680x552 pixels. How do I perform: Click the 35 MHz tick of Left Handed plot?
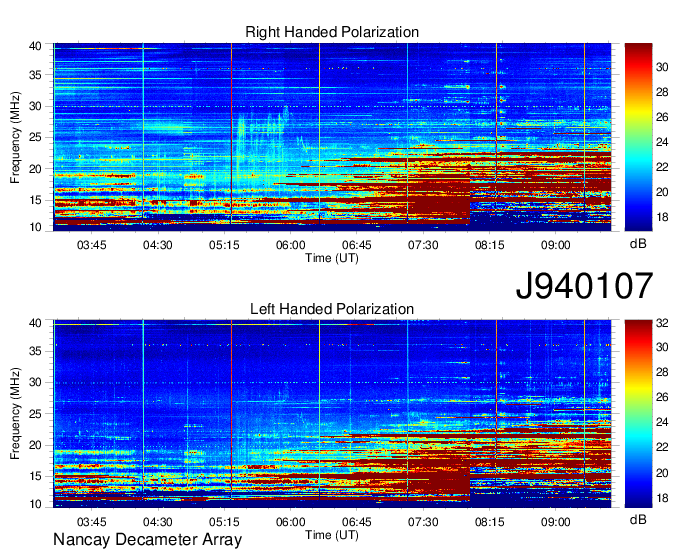tap(35, 351)
